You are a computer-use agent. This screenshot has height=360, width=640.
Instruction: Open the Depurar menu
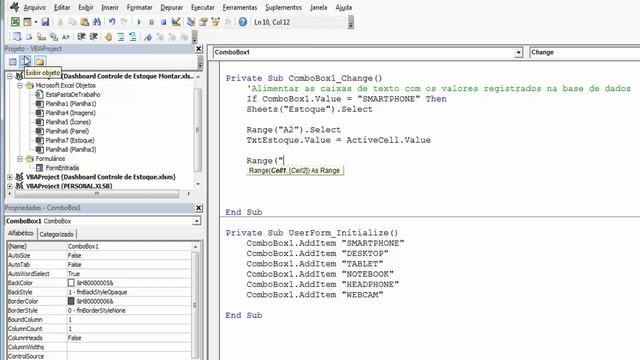coord(171,7)
